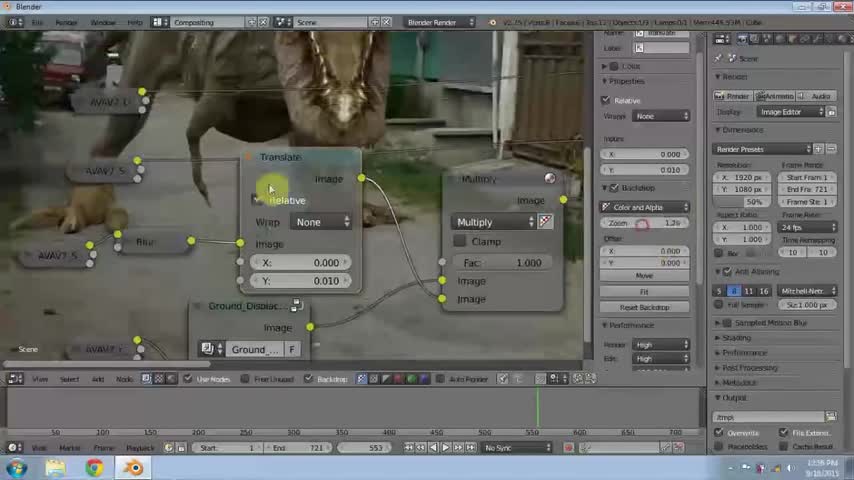Open the Multiply blend type dropdown in node
This screenshot has width=854, height=480.
[x=493, y=222]
